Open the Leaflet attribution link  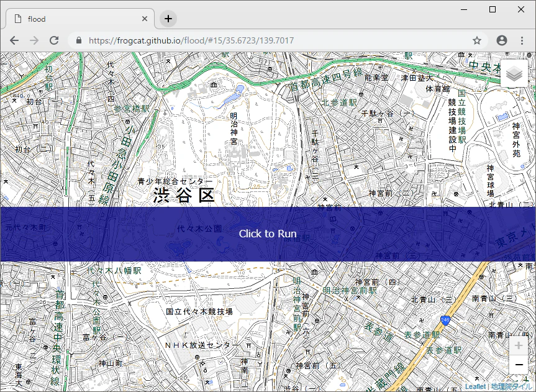(x=475, y=386)
